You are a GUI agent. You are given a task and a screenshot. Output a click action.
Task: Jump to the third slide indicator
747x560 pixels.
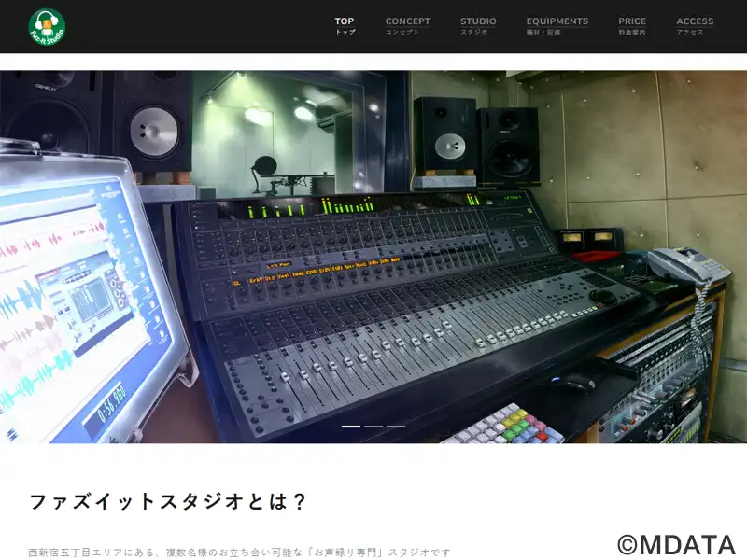click(396, 426)
